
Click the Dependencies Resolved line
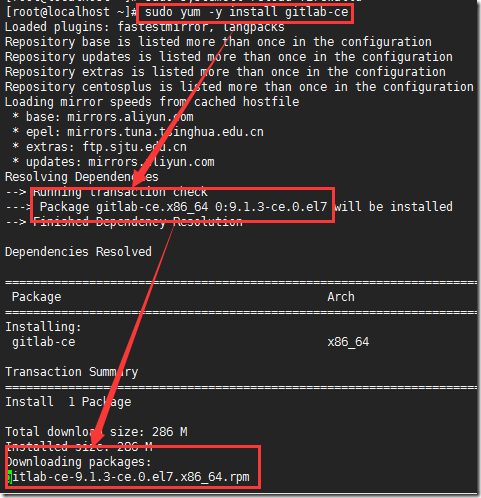coord(78,252)
